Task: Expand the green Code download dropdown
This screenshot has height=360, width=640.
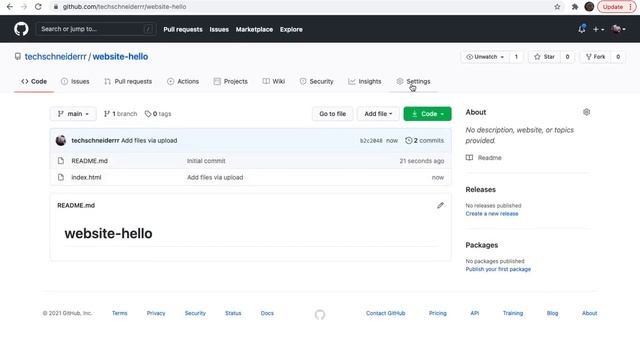Action: tap(427, 114)
